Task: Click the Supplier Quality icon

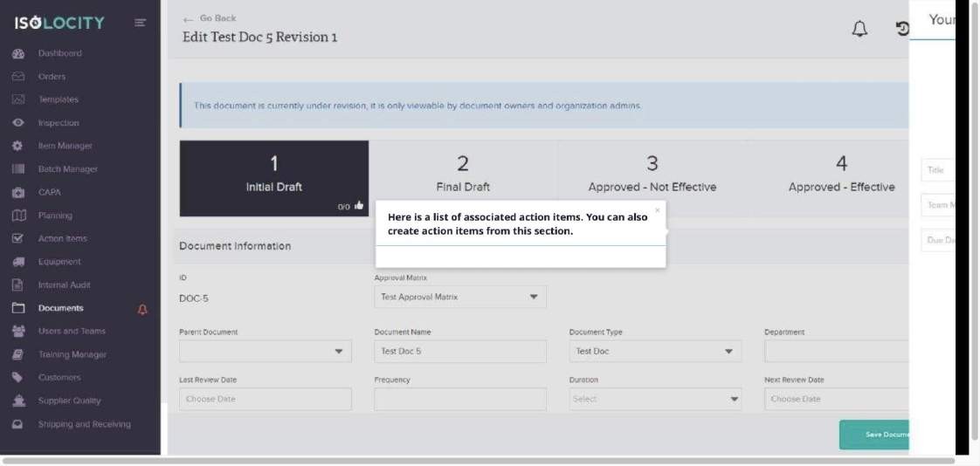Action: [x=18, y=401]
